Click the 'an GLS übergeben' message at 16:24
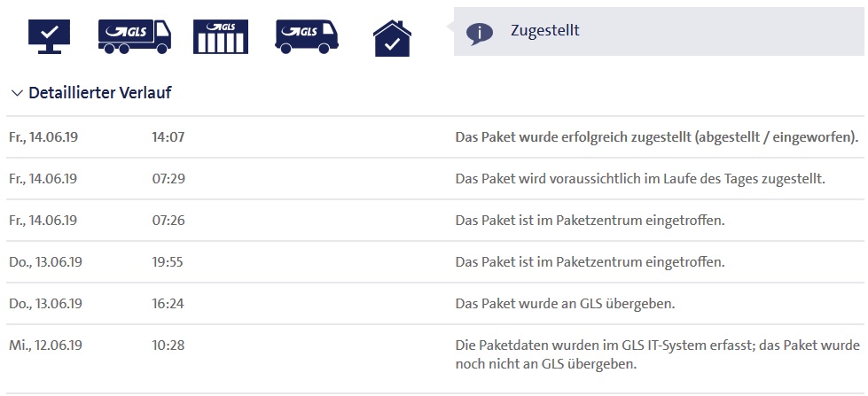Image resolution: width=868 pixels, height=396 pixels. [565, 304]
